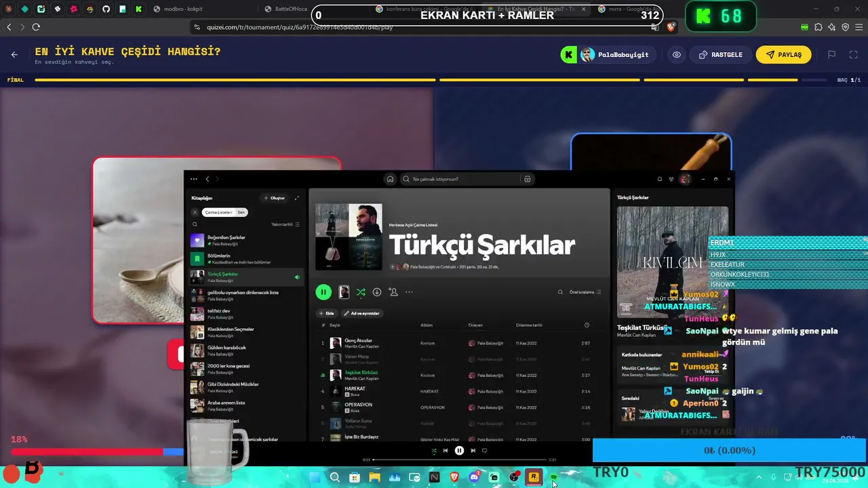The image size is (868, 488).
Task: Search within the Türkçü Şarkılar playlist
Action: coord(560,292)
